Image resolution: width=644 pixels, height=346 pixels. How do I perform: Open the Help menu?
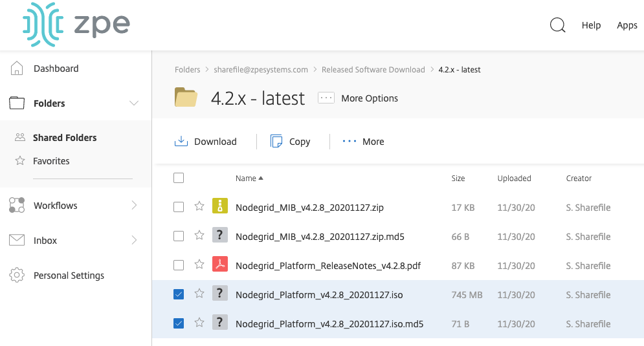click(x=591, y=25)
